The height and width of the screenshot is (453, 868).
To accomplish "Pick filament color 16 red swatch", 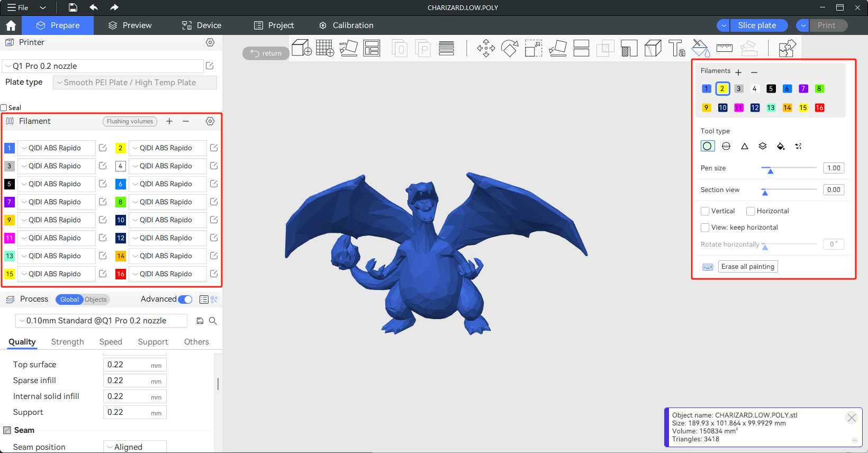I will tap(819, 108).
